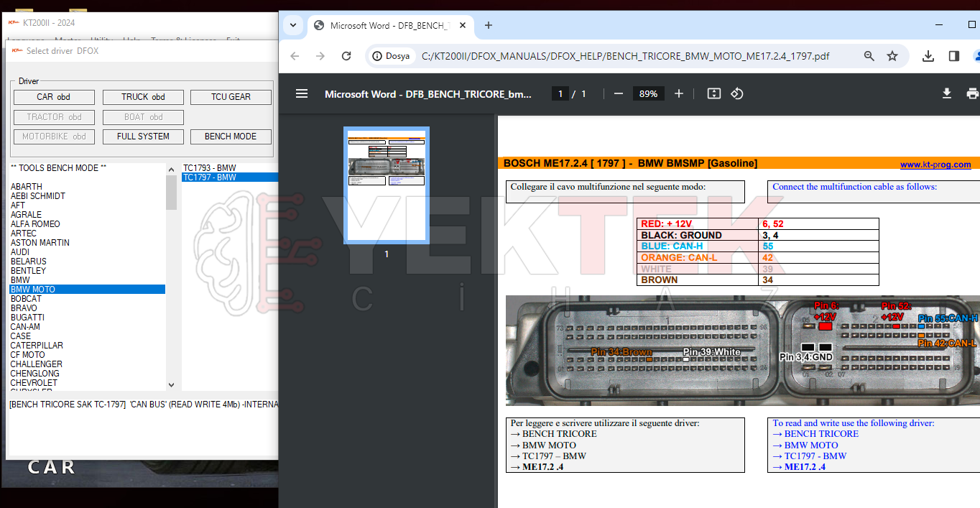The width and height of the screenshot is (980, 508).
Task: Select BUGATTI in the brand list
Action: pyautogui.click(x=87, y=318)
